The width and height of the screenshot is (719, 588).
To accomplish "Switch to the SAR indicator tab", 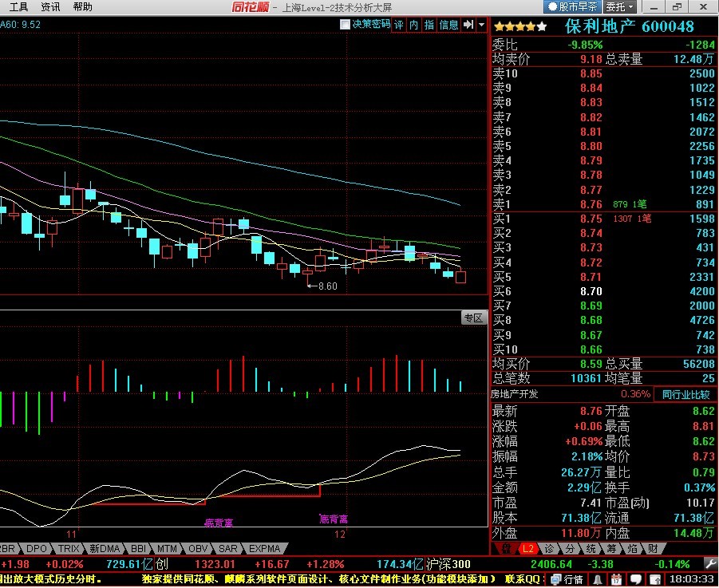I will coord(228,549).
